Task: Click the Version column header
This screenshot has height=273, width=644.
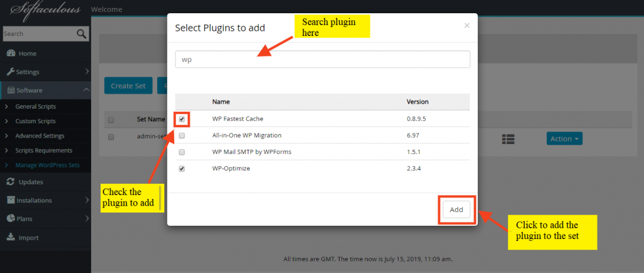Action: click(x=418, y=102)
